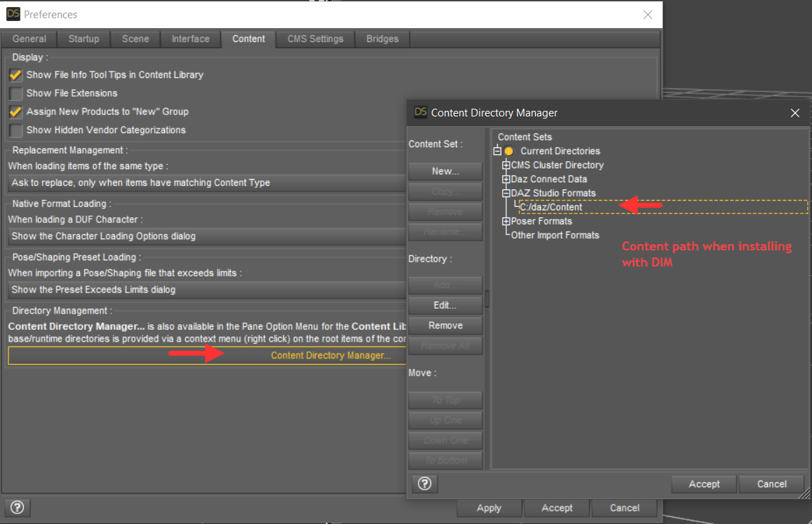Screen dimensions: 812x524
Task: Accept changes in Content Directory Manager
Action: [704, 483]
